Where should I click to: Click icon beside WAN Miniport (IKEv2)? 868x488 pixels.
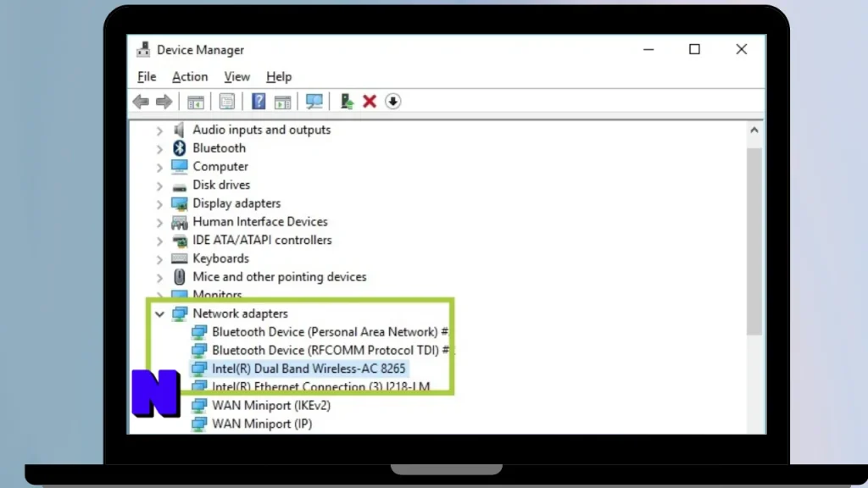[x=198, y=406]
